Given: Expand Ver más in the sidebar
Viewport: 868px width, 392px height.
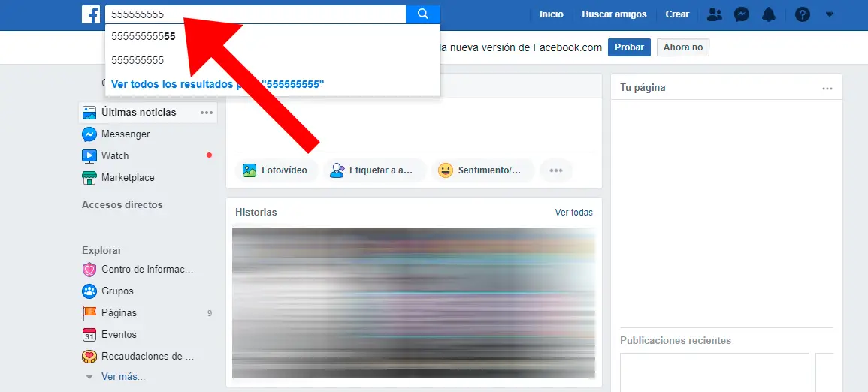Looking at the screenshot, I should pos(123,377).
